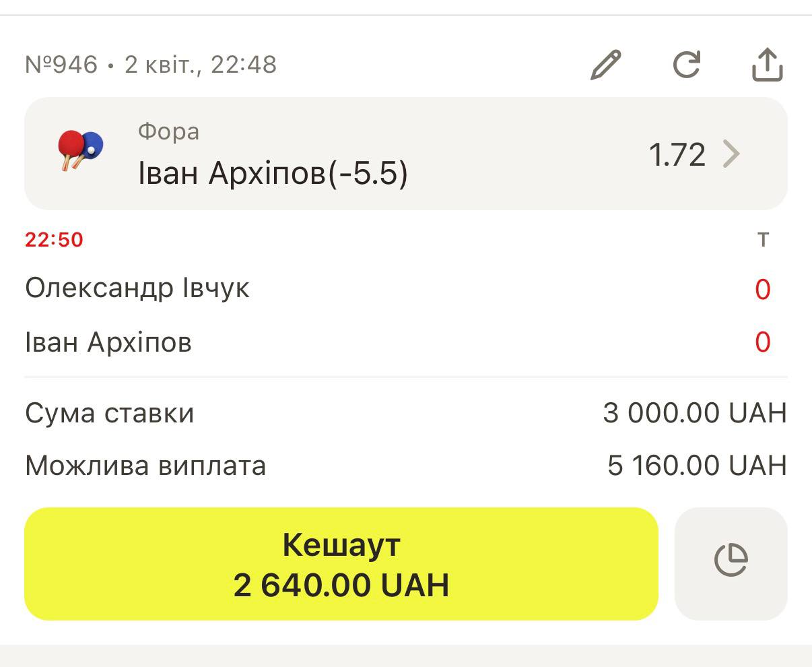This screenshot has width=812, height=667.
Task: Select Іван Архіпов row in the scoreboard
Action: click(108, 342)
